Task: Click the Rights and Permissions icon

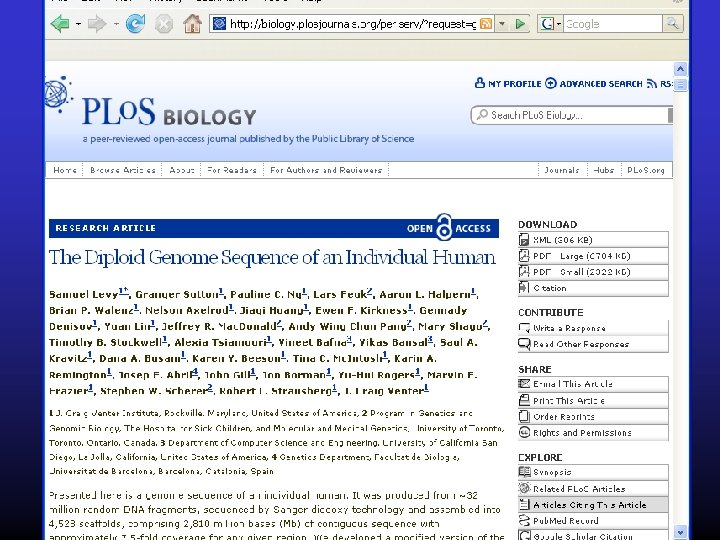Action: point(524,433)
